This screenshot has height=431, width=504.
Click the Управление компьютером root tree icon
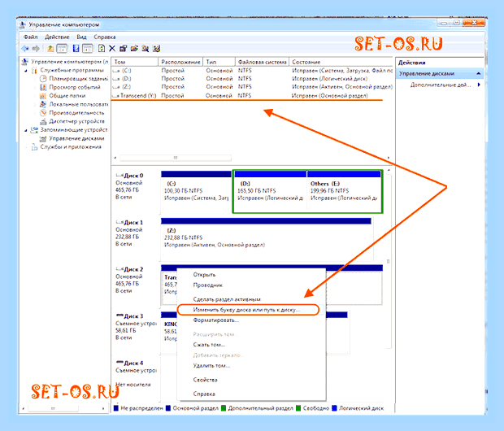24,62
